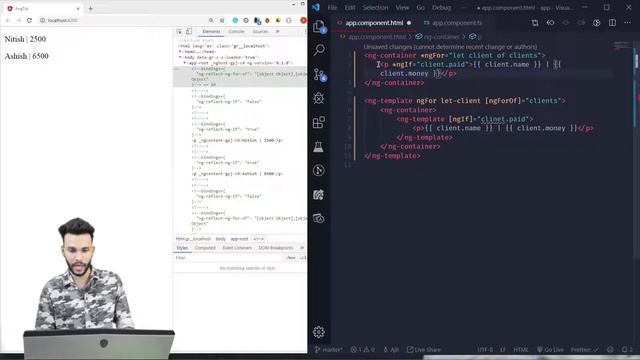Image resolution: width=640 pixels, height=360 pixels.
Task: Click the feedback smiley in status bar
Action: tap(610, 349)
